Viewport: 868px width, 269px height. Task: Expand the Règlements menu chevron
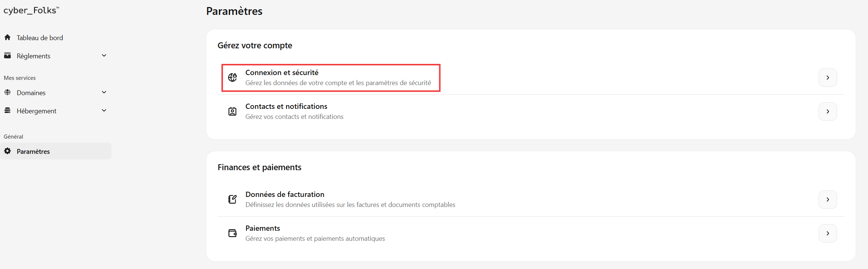pyautogui.click(x=104, y=55)
